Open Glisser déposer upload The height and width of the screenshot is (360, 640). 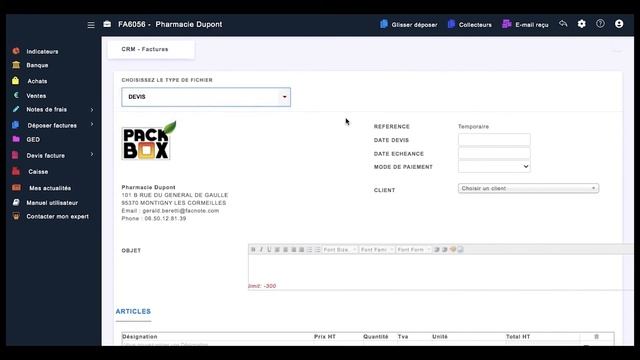pyautogui.click(x=409, y=24)
